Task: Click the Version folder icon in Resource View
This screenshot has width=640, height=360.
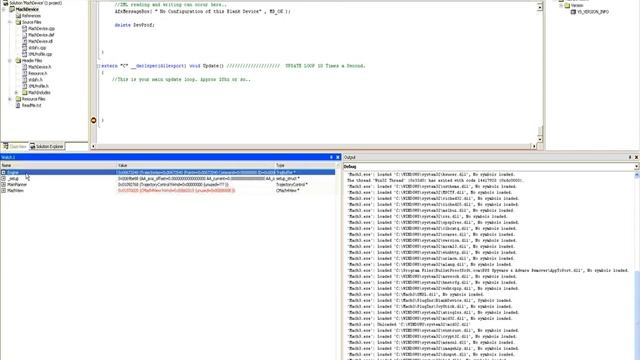Action: pyautogui.click(x=567, y=6)
